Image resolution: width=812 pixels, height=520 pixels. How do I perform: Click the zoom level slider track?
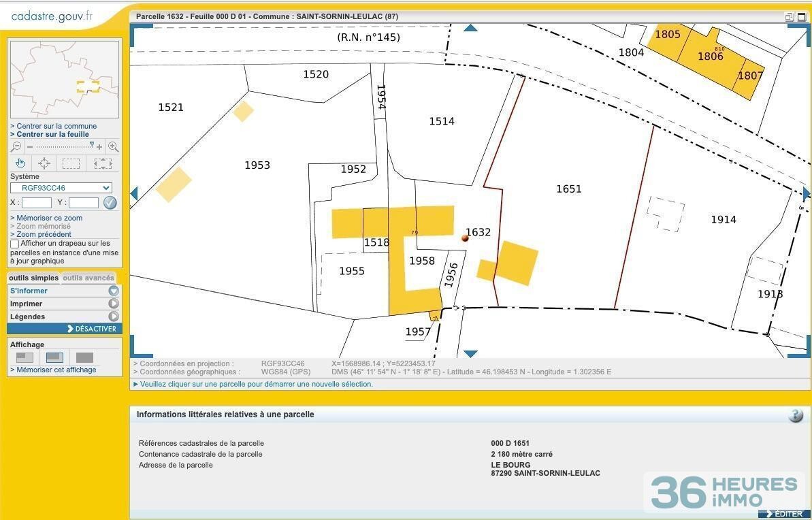tap(63, 147)
